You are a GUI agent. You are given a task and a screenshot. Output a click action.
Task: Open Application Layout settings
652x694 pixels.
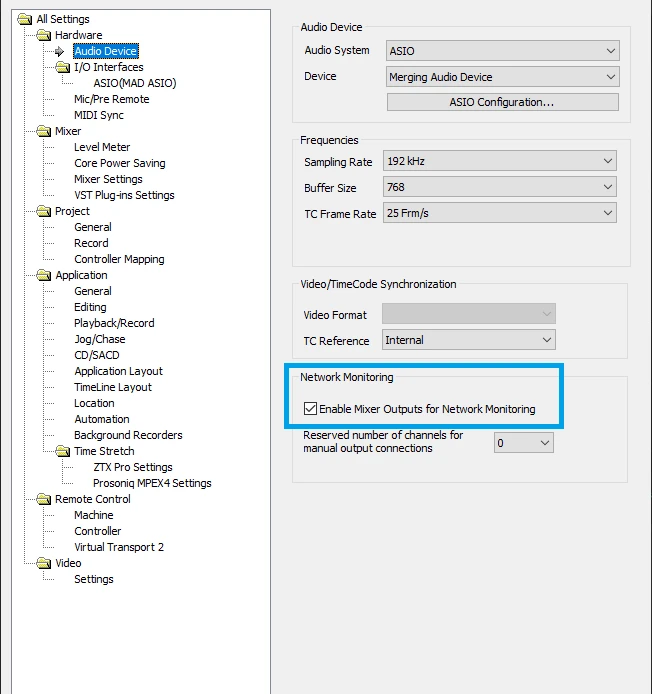click(x=118, y=371)
